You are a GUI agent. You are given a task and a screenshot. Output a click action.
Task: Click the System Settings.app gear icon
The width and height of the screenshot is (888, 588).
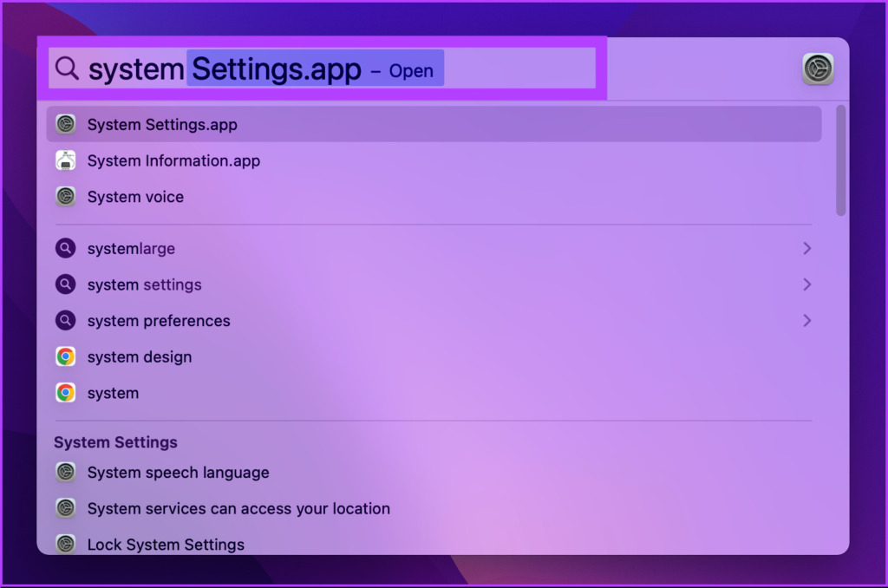[66, 124]
